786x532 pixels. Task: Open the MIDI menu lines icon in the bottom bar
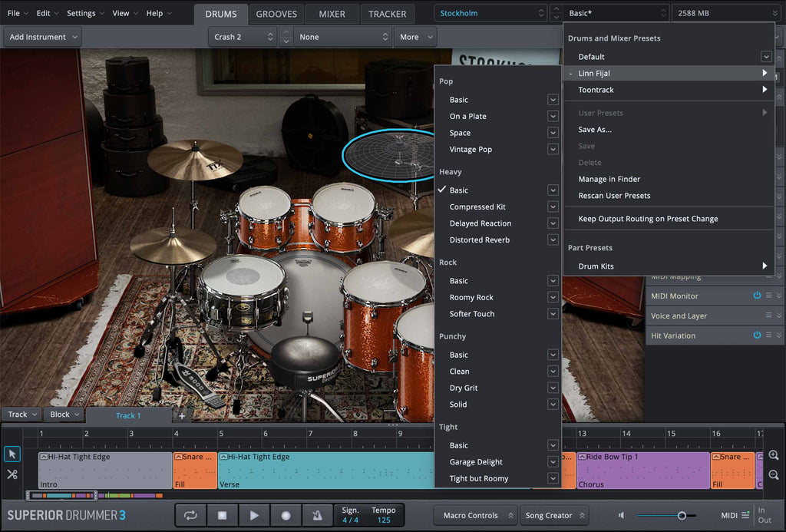point(745,515)
